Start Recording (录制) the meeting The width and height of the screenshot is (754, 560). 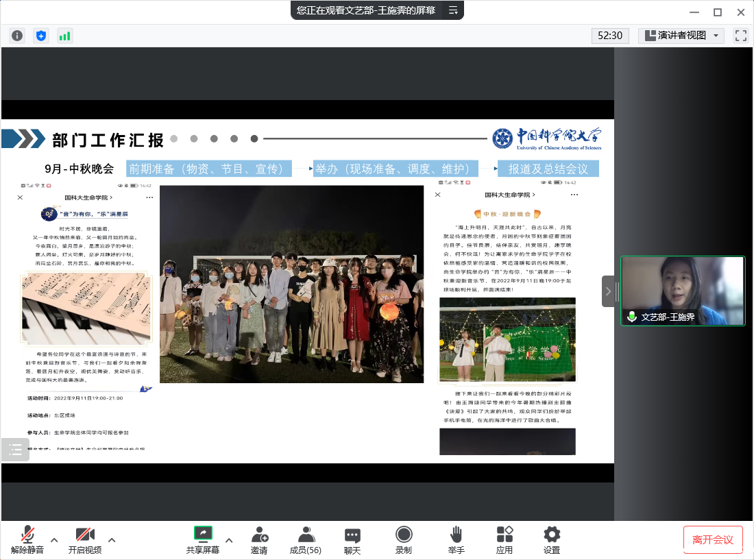click(404, 539)
